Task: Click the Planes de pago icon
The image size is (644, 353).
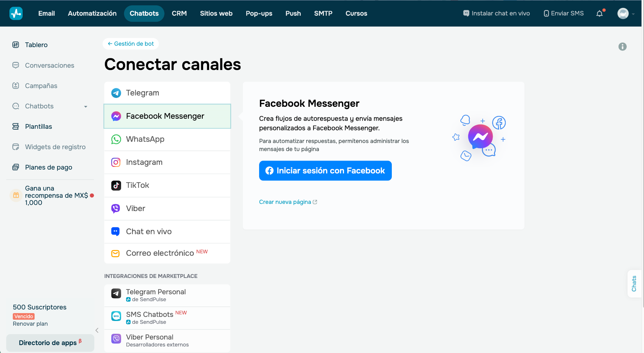Action: [x=16, y=167]
